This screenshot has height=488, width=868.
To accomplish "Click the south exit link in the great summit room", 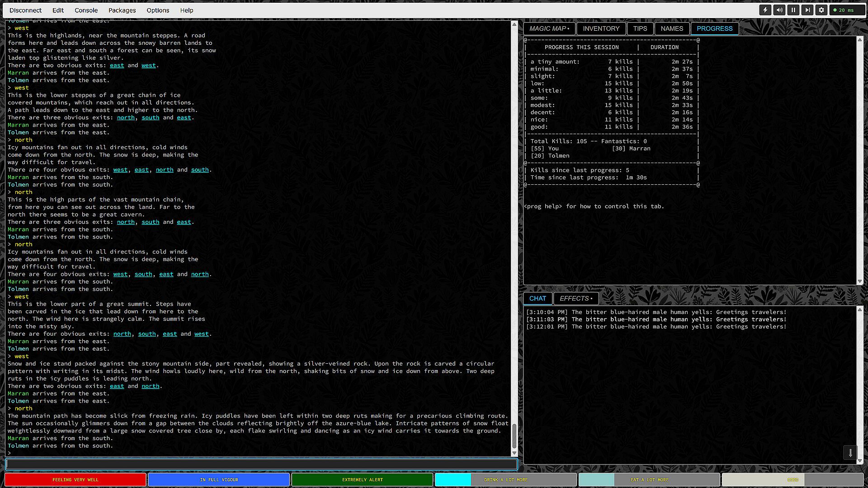I will tap(147, 334).
